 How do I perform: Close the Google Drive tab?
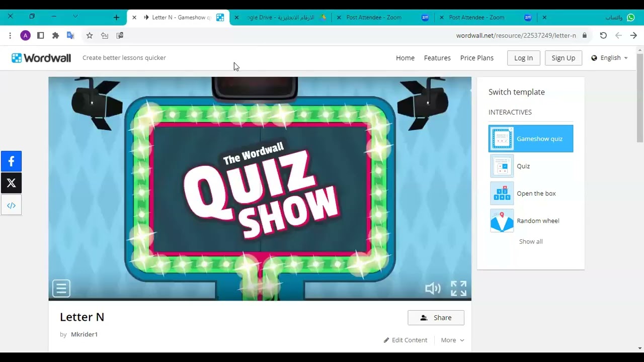click(x=236, y=17)
